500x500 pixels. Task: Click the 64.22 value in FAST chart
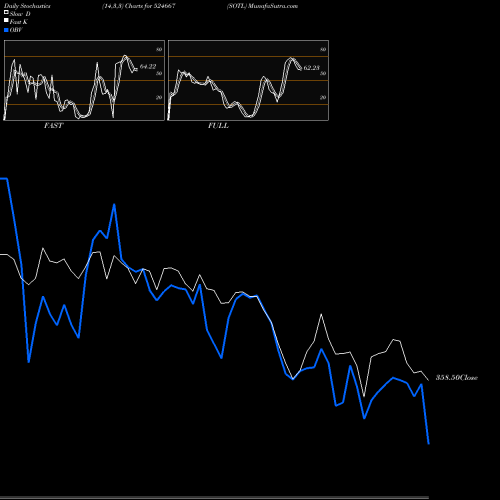tap(148, 67)
